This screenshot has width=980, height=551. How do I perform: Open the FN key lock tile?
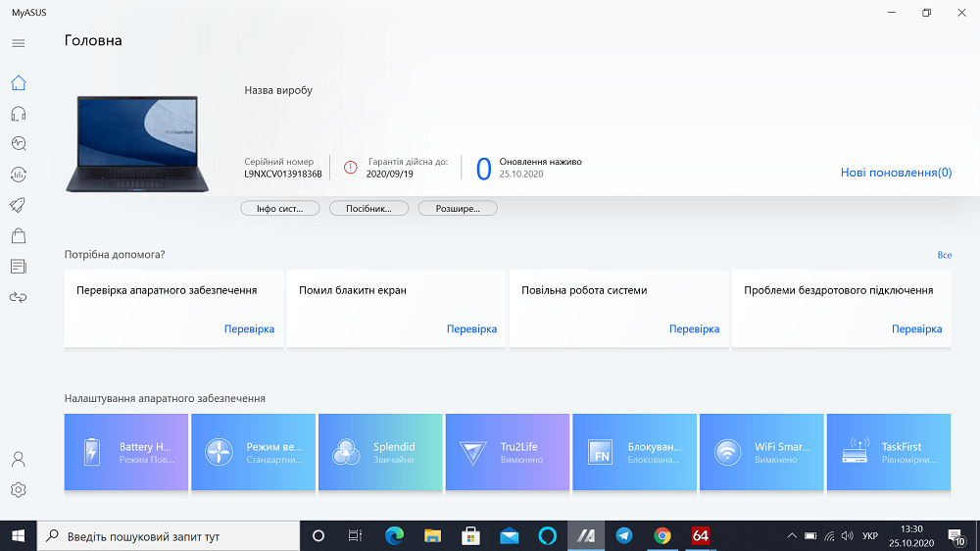pyautogui.click(x=634, y=452)
